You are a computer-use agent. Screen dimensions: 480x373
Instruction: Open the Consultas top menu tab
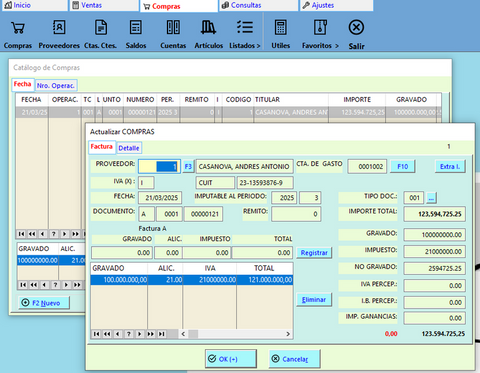246,5
